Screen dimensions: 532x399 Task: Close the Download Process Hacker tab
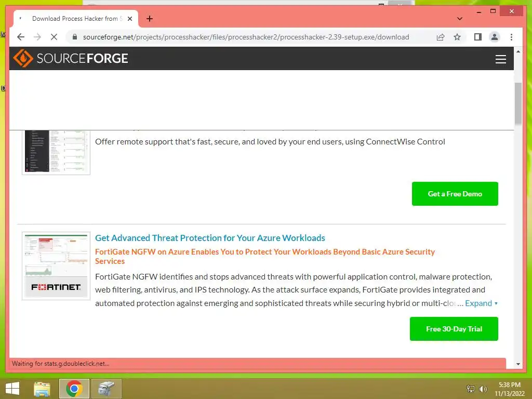[129, 19]
